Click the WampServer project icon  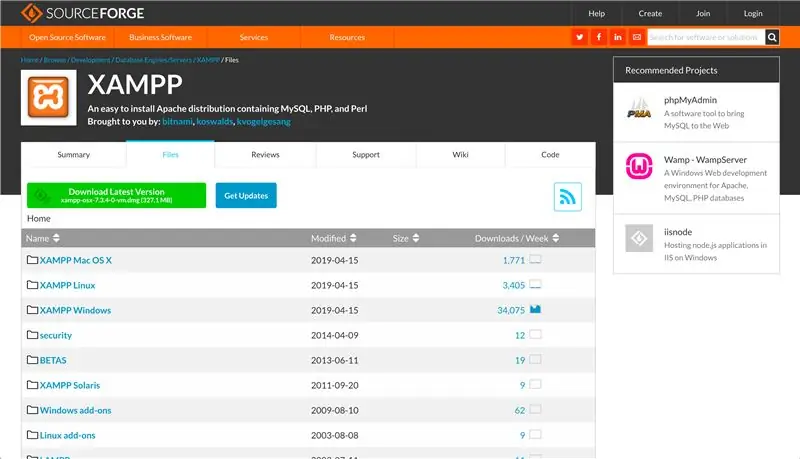[x=639, y=166]
